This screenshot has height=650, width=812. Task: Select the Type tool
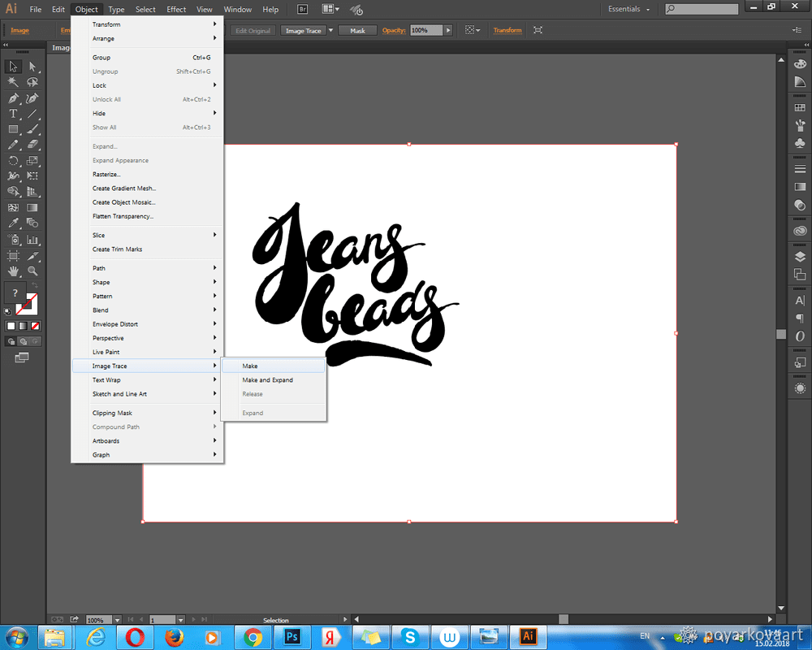tap(14, 114)
